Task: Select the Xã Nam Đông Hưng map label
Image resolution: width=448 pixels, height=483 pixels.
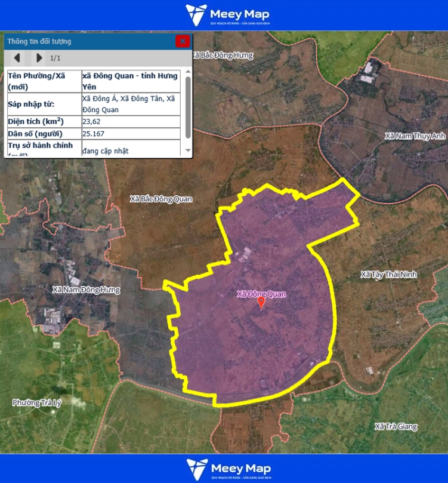Action: point(86,290)
